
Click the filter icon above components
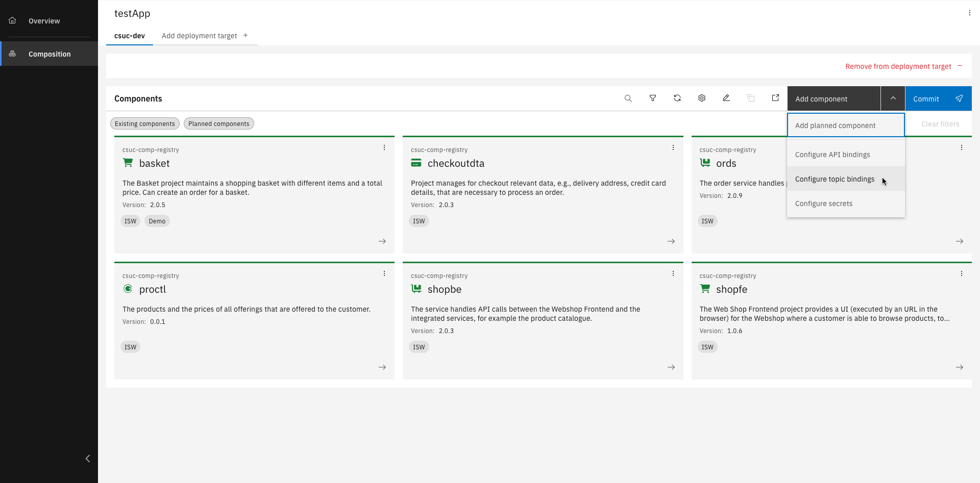(x=653, y=98)
